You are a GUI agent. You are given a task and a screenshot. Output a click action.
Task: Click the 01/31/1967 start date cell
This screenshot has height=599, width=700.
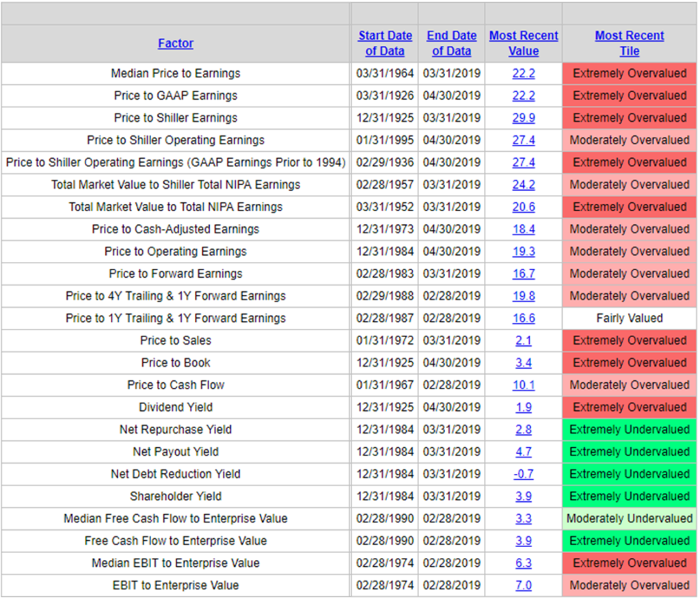385,385
